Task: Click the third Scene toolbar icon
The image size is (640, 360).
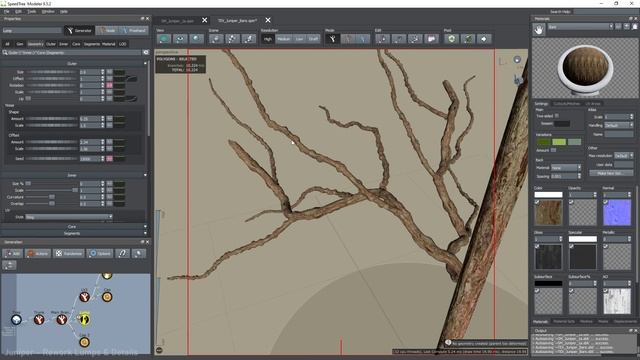Action: coord(249,39)
